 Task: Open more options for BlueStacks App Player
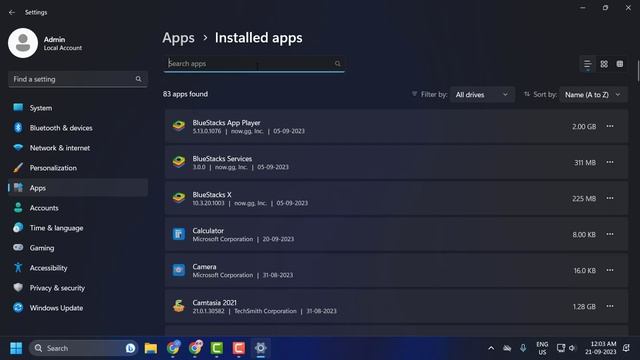point(610,126)
